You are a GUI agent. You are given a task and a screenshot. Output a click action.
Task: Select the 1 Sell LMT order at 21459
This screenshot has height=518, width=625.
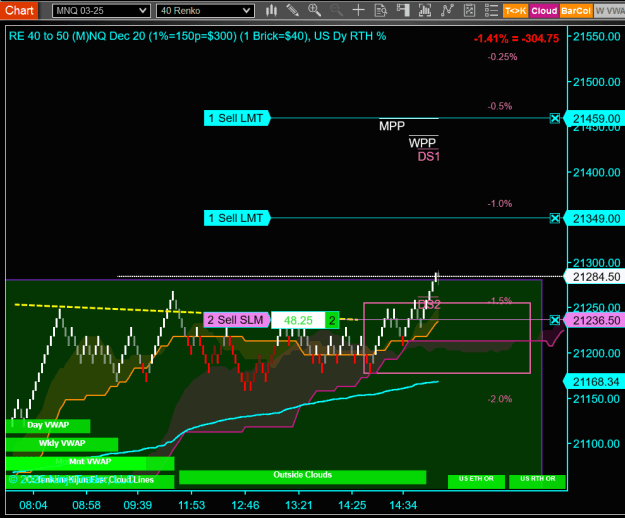[237, 118]
